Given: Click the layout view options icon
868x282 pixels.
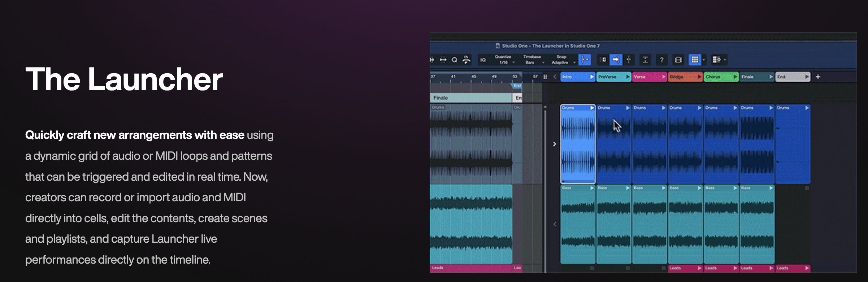Looking at the screenshot, I should (717, 60).
